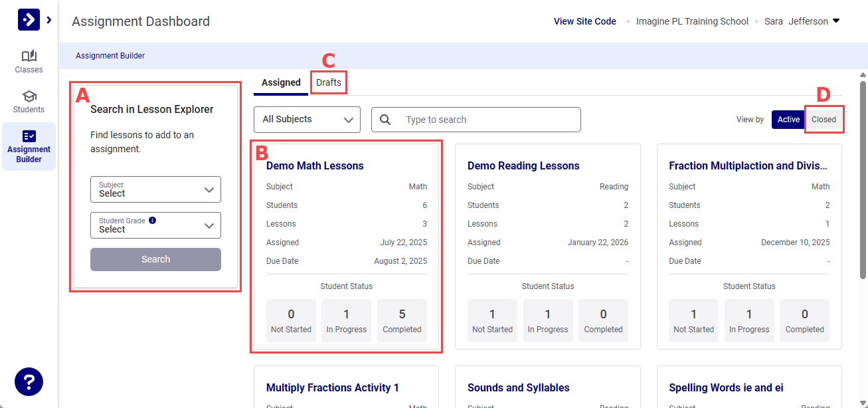This screenshot has width=868, height=408.
Task: Select the Assigned tab
Action: pos(281,82)
